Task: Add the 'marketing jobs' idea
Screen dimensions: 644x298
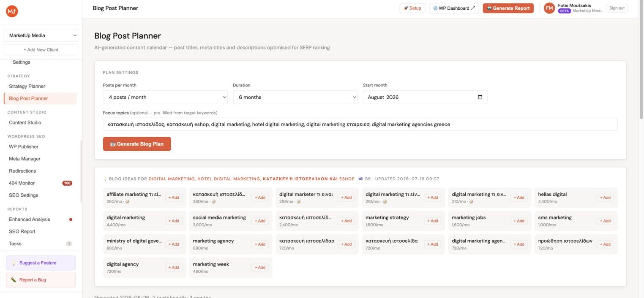Action: 519,221
